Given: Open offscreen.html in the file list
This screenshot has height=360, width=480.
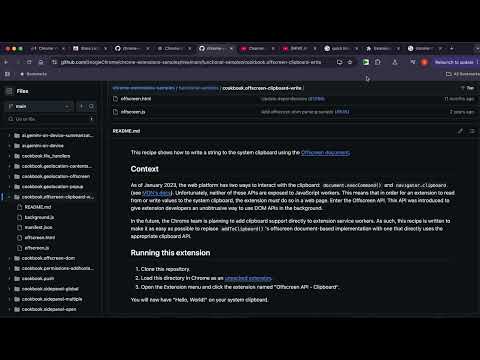Looking at the screenshot, I should [x=136, y=99].
